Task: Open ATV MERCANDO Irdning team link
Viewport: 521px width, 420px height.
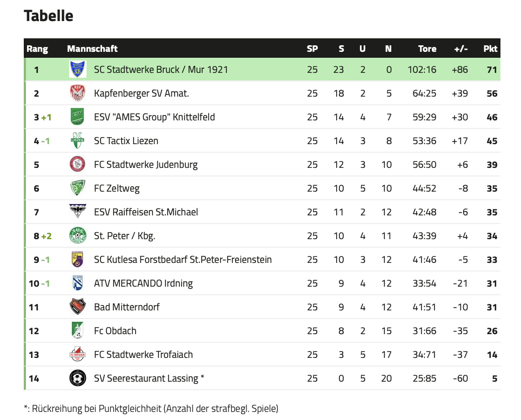Action: pyautogui.click(x=143, y=283)
